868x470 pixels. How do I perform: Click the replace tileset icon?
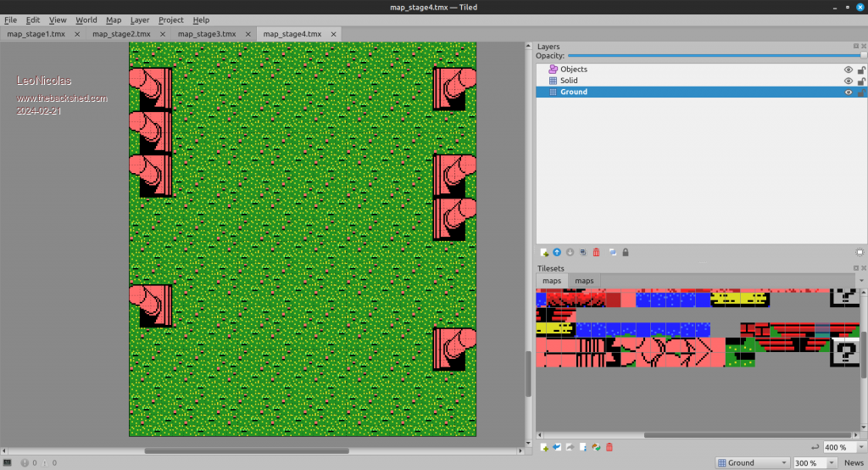tap(596, 447)
